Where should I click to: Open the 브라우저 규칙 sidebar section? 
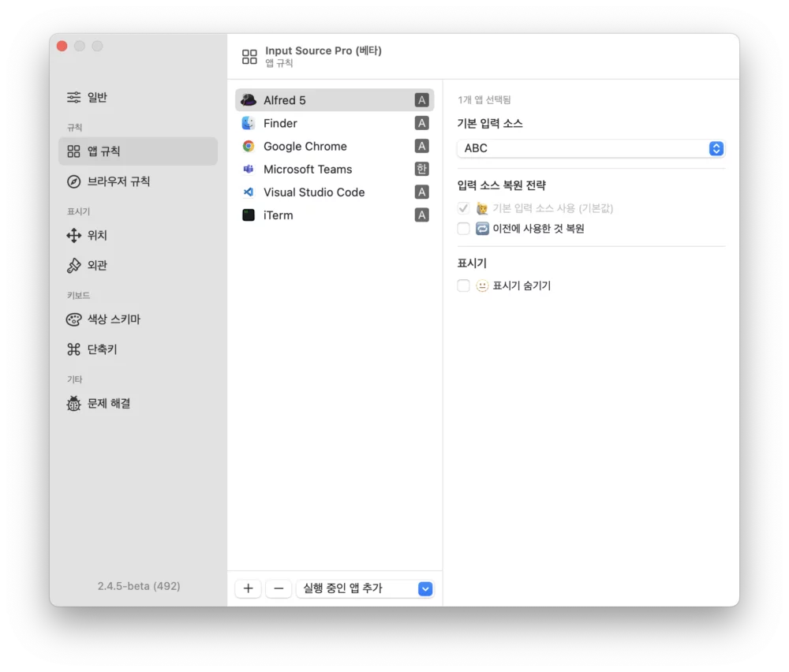point(118,181)
